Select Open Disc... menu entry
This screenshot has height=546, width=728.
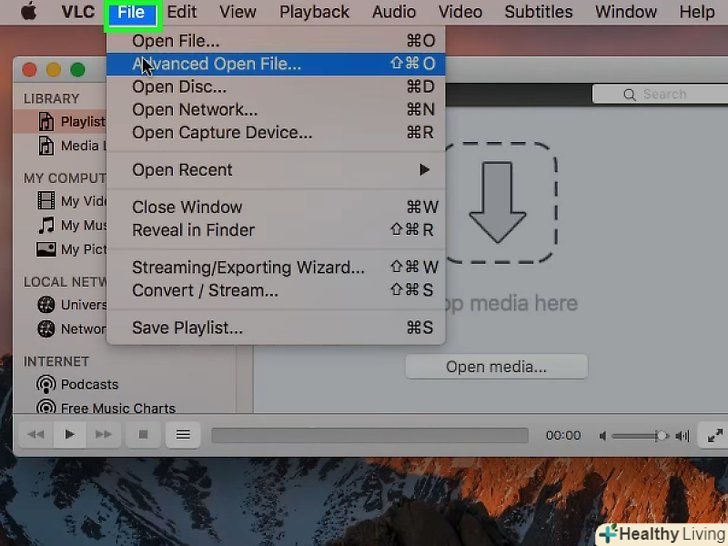coord(276,87)
